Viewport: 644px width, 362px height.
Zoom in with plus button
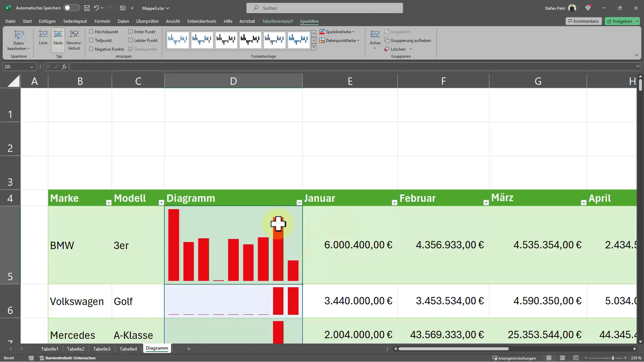[x=625, y=358]
